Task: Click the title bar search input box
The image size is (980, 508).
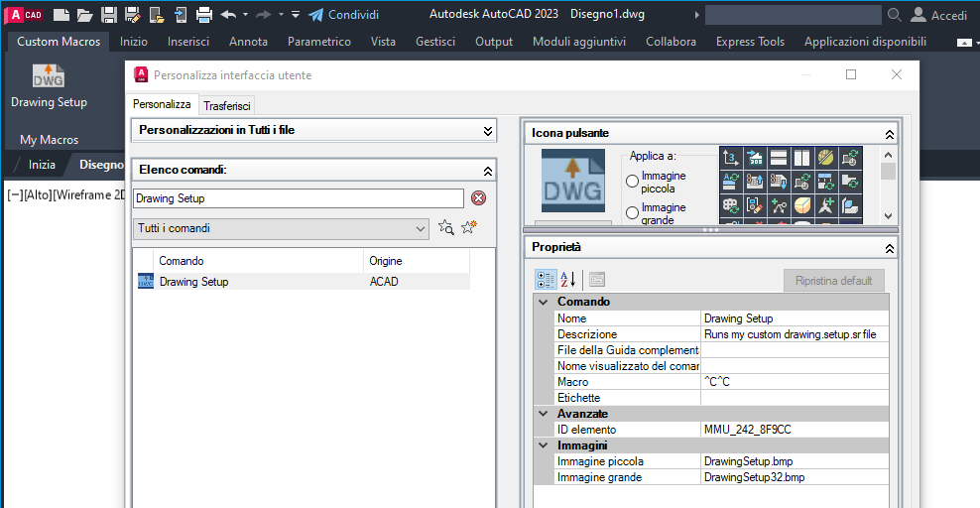Action: point(793,14)
